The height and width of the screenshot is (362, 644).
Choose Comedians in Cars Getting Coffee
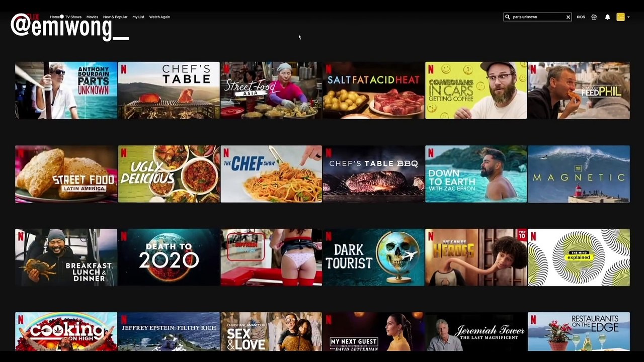pos(476,90)
